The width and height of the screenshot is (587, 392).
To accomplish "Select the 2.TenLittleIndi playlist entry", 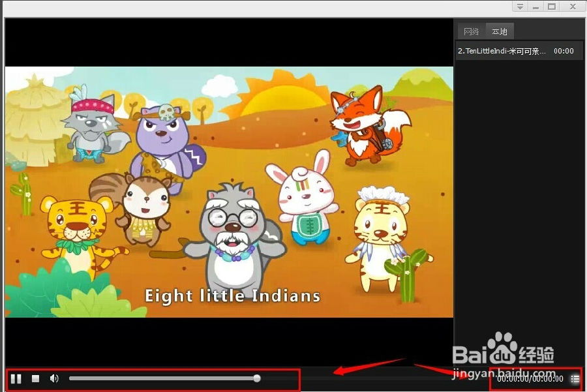I will [x=502, y=51].
